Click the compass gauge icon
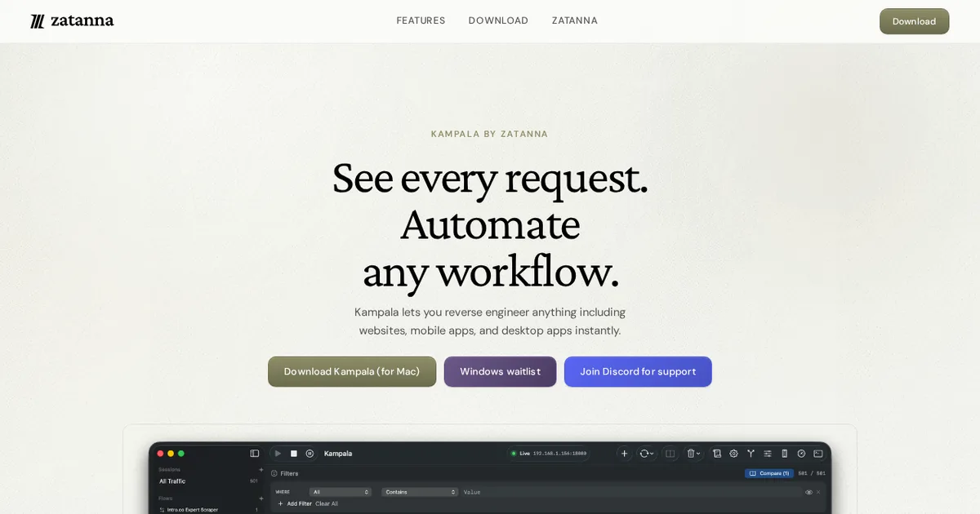 click(801, 454)
